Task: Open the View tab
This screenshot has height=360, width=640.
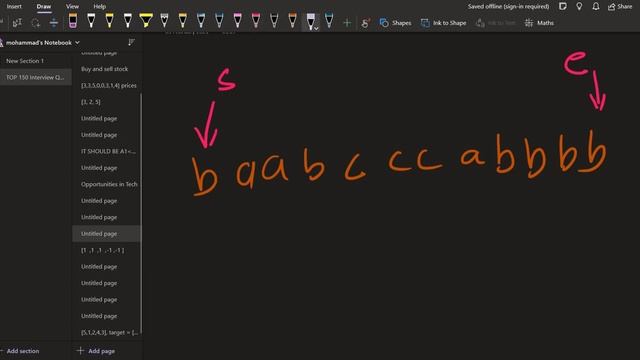Action: point(72,7)
